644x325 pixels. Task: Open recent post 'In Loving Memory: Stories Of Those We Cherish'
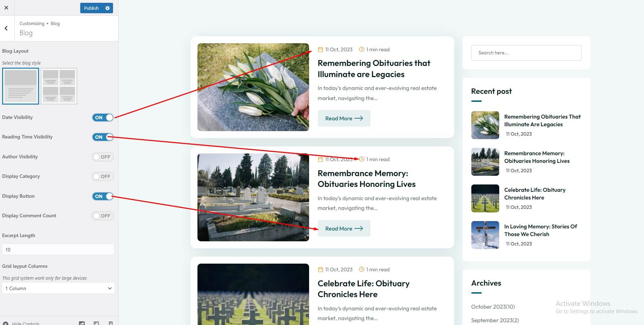tap(541, 230)
